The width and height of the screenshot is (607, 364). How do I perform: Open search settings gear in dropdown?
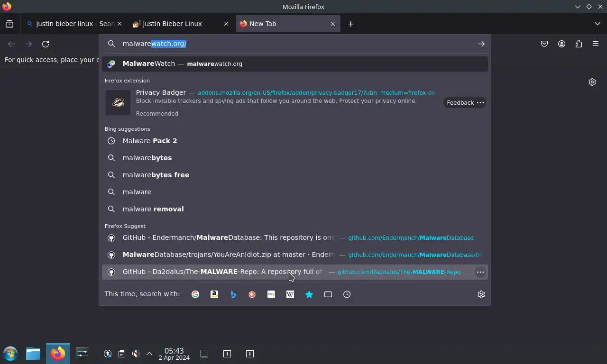click(x=481, y=294)
